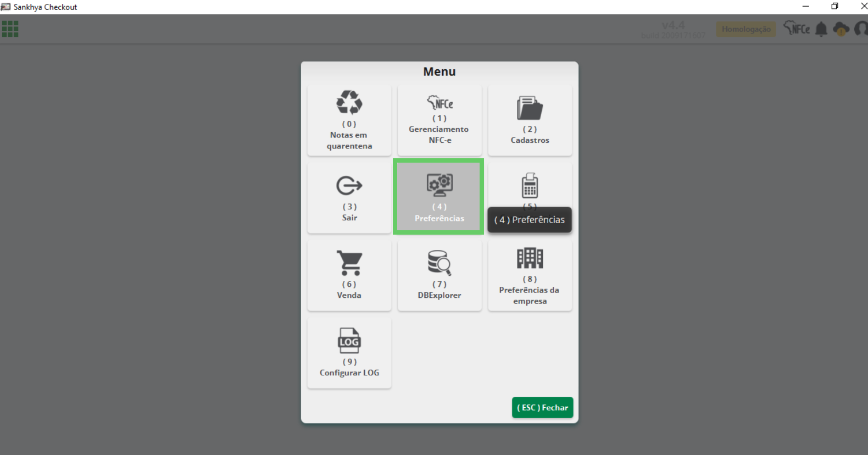Choose the Sair logout tile
The width and height of the screenshot is (868, 455).
click(x=349, y=198)
